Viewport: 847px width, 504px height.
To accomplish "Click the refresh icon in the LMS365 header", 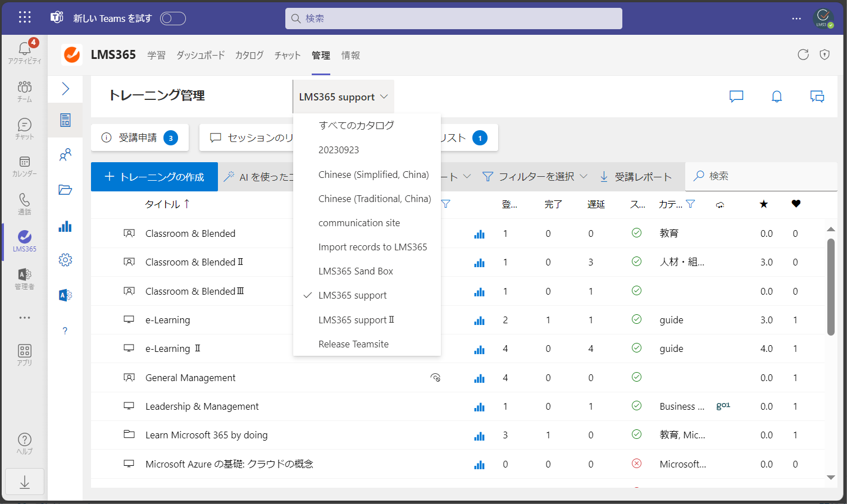I will pos(803,54).
